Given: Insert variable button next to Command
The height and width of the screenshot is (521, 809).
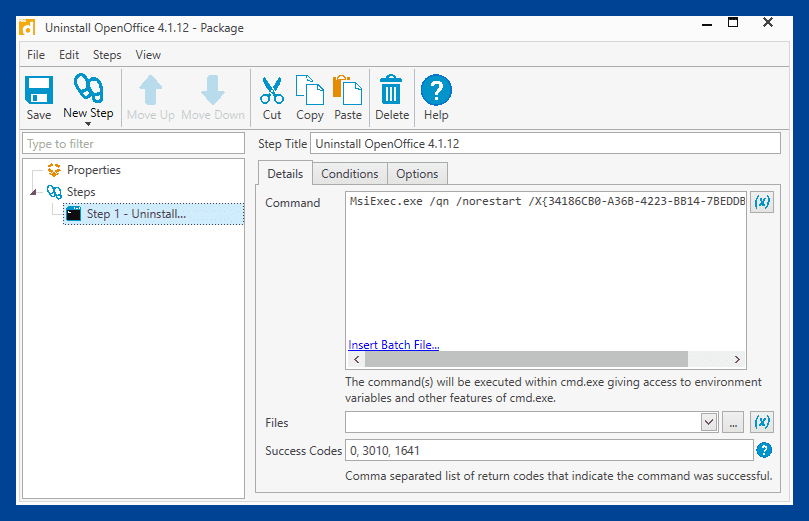Looking at the screenshot, I should [x=762, y=201].
